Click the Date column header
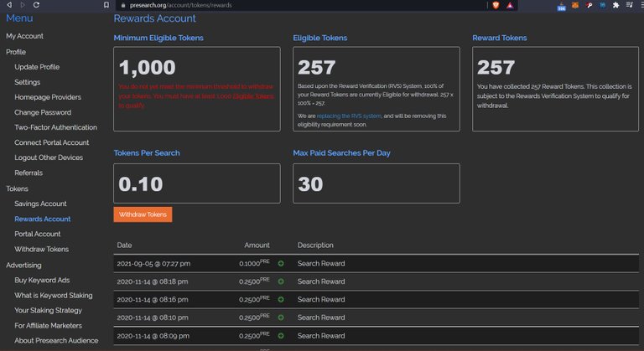 (x=124, y=245)
